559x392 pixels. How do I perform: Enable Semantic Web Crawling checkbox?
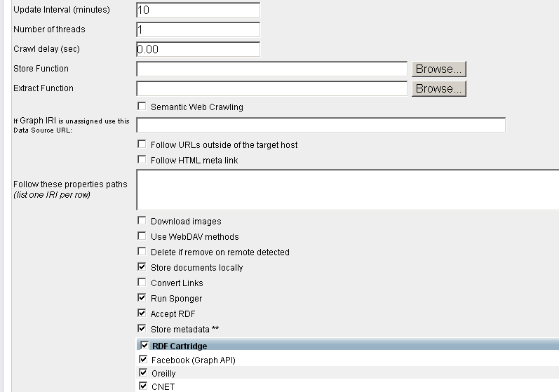pos(142,107)
